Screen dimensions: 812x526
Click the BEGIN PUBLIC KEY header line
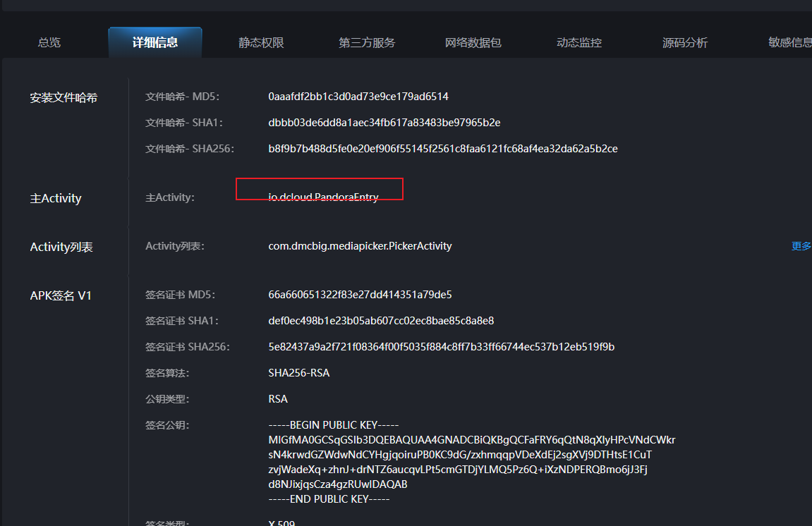tap(334, 425)
